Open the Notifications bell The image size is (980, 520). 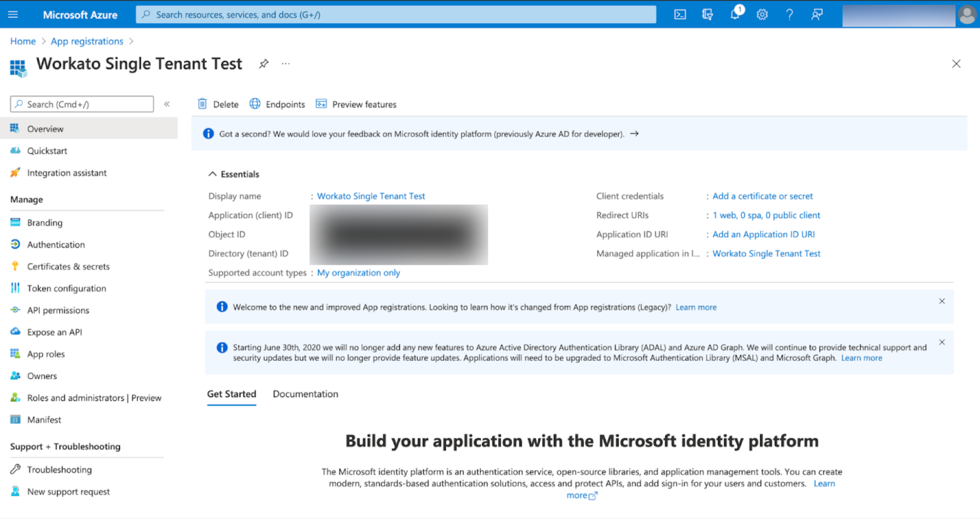click(x=734, y=14)
